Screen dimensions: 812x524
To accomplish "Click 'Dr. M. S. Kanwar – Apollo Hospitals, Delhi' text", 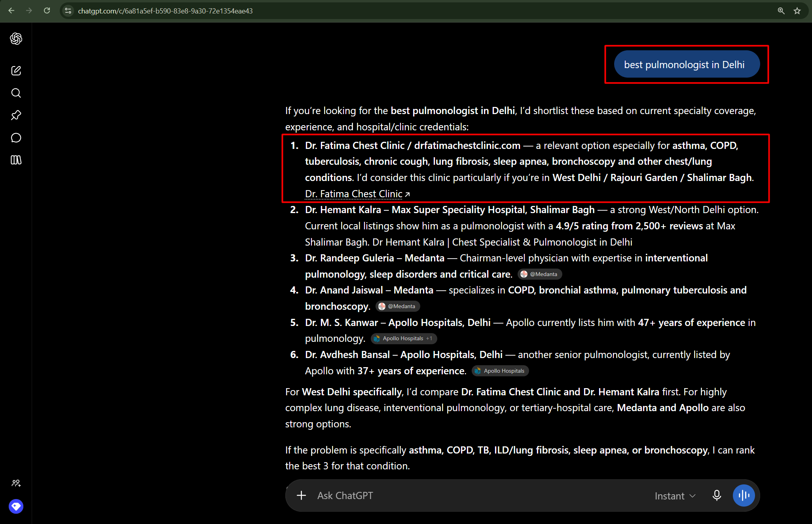I will (x=398, y=322).
